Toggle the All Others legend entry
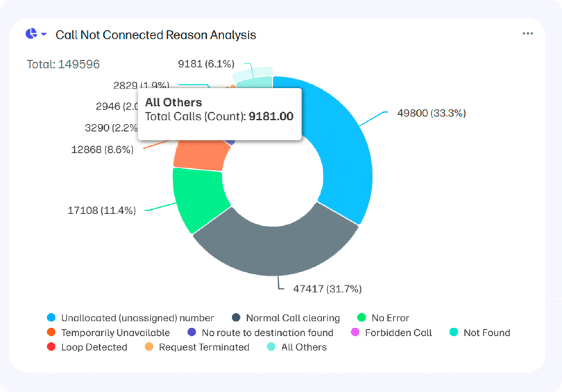The image size is (562, 392). [297, 347]
